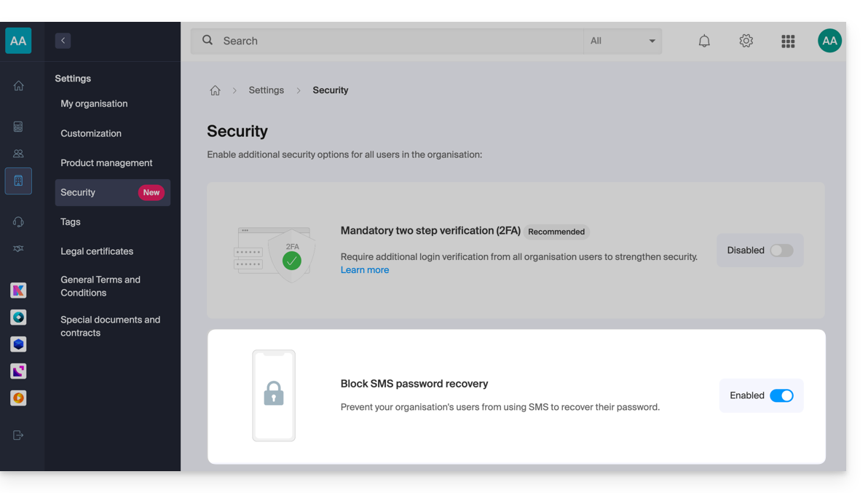Click the Learn more link
This screenshot has height=493, width=868.
[365, 270]
